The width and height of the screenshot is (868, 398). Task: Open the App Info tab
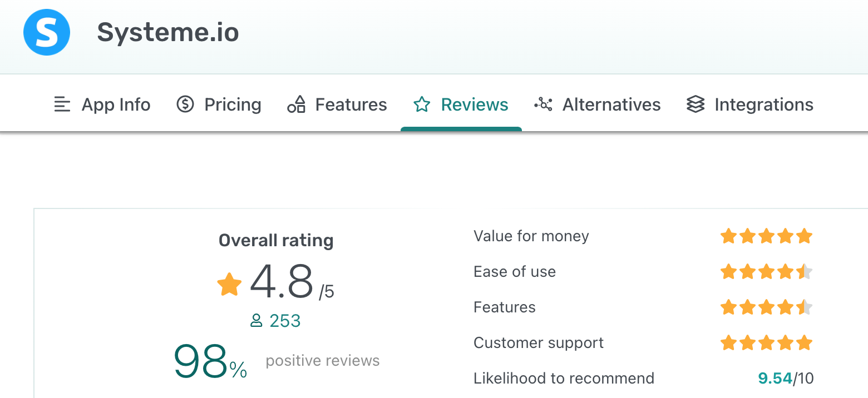pyautogui.click(x=102, y=105)
